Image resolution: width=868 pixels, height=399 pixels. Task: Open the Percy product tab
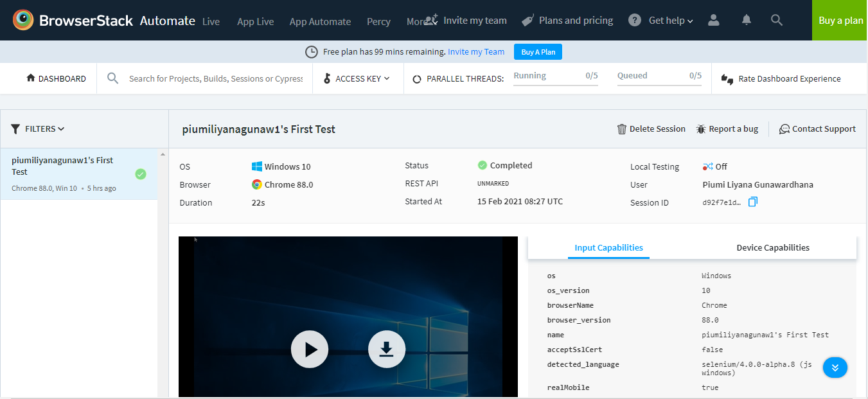(378, 22)
